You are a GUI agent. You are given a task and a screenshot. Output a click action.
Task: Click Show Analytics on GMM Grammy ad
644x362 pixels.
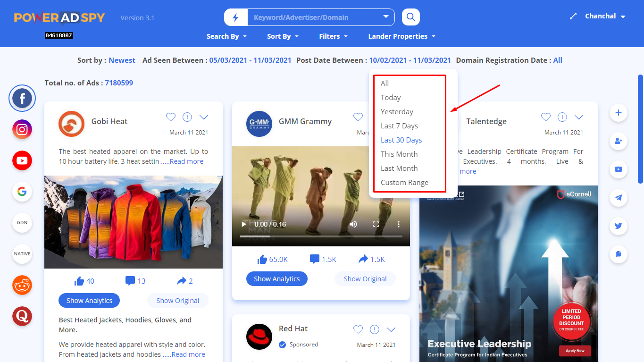pyautogui.click(x=277, y=279)
